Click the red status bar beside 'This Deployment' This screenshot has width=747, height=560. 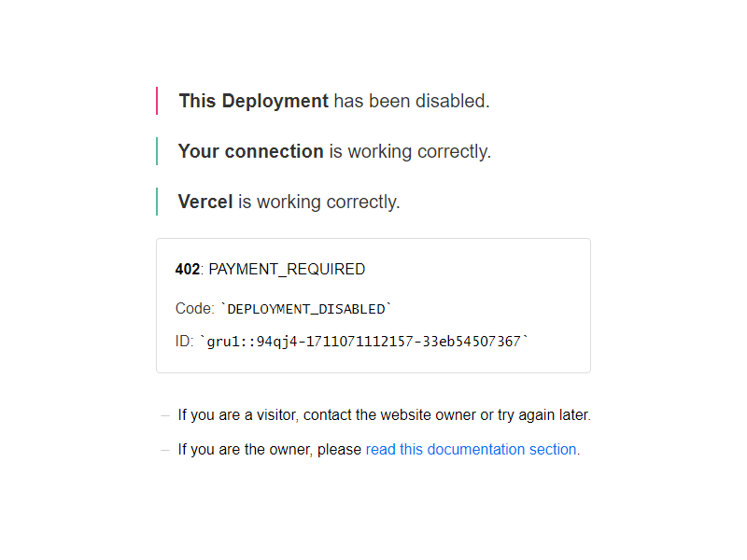[x=157, y=101]
